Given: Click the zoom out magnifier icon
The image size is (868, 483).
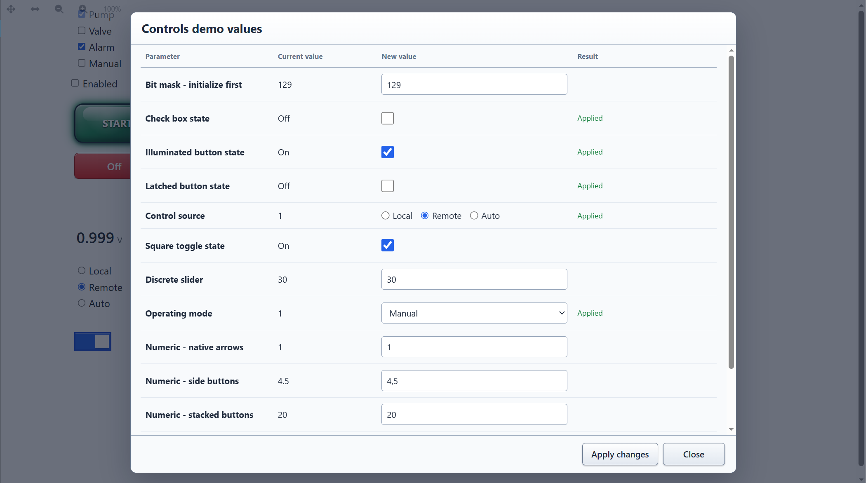Looking at the screenshot, I should (x=59, y=9).
